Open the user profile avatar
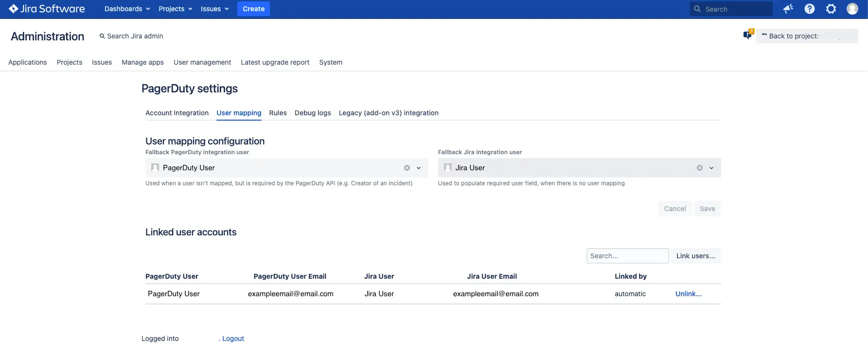The height and width of the screenshot is (357, 868). pyautogui.click(x=852, y=9)
